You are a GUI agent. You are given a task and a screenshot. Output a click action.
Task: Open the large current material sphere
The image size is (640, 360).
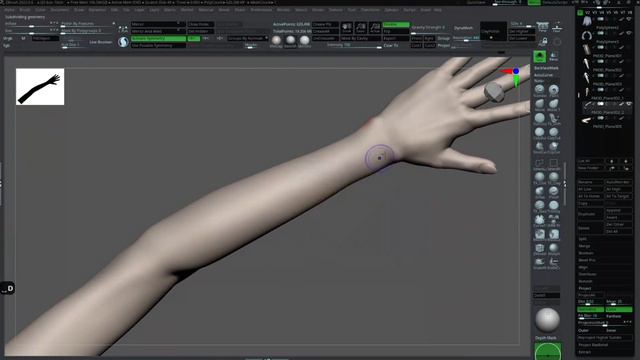547,320
